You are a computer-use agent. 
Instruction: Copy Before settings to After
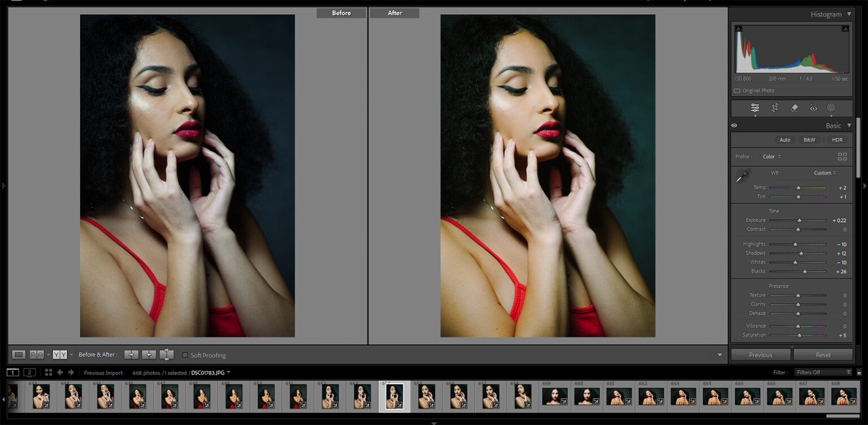tap(131, 355)
